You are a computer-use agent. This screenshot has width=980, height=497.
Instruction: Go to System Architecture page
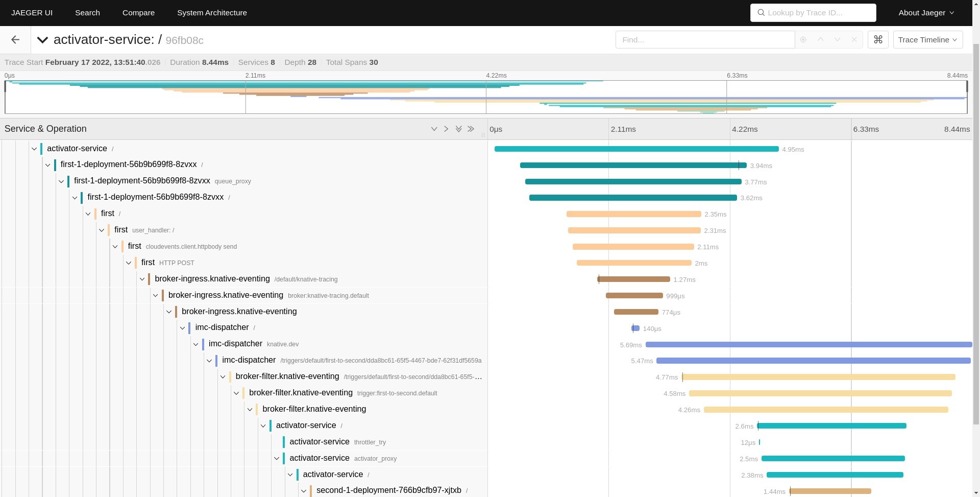point(212,13)
